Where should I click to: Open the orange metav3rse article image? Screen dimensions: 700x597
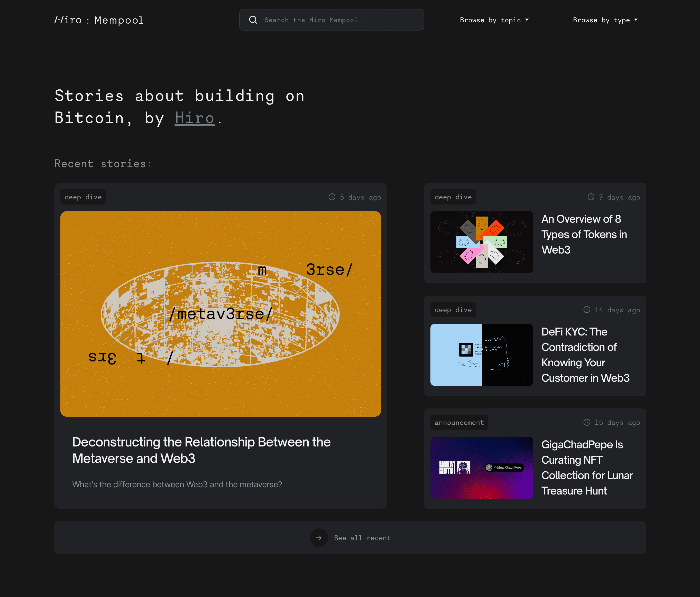tap(220, 314)
